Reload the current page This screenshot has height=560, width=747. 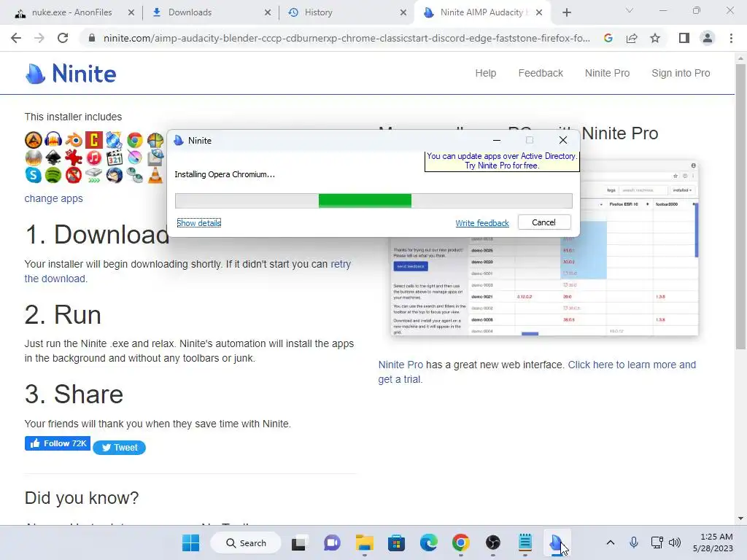tap(63, 38)
